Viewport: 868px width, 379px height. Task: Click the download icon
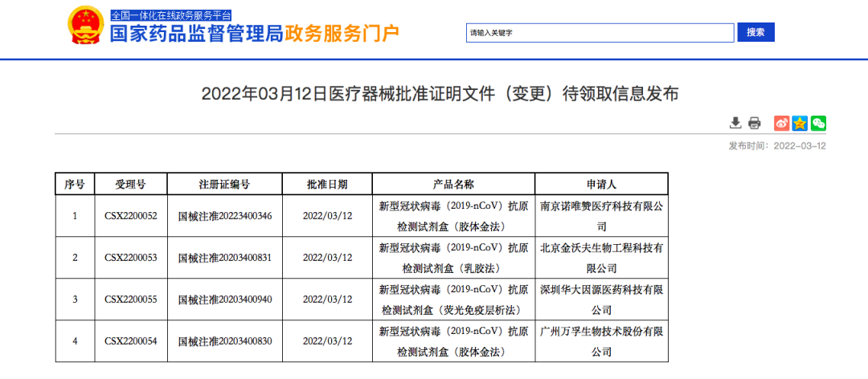[x=735, y=123]
